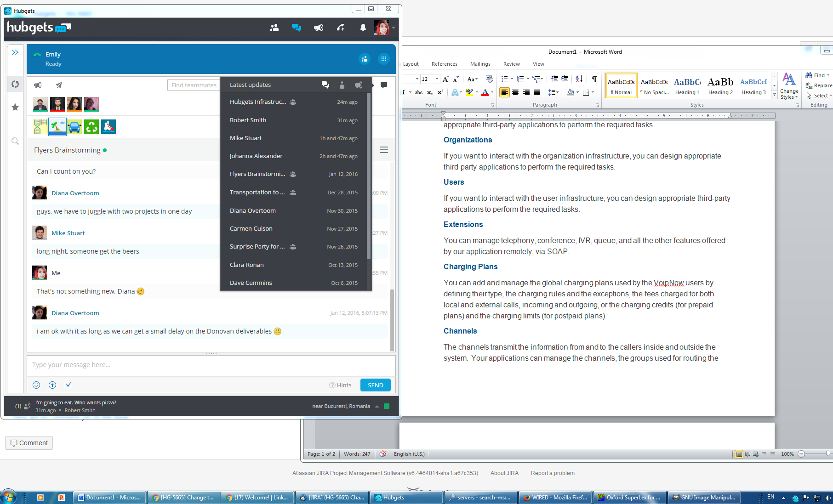Click the SEND button
833x504 pixels.
click(376, 385)
